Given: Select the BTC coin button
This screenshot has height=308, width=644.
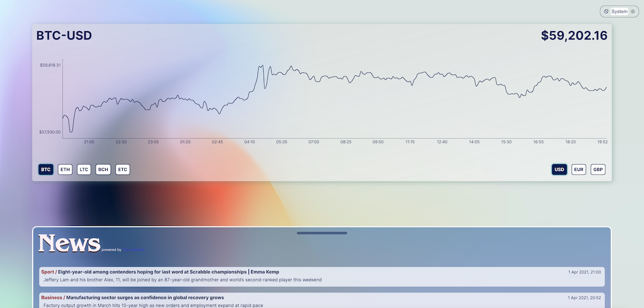Looking at the screenshot, I should click(x=46, y=170).
